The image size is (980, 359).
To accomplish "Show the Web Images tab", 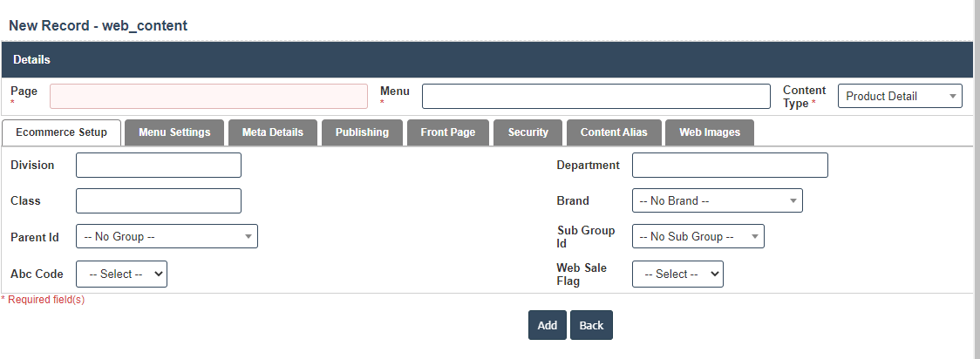I will 710,132.
